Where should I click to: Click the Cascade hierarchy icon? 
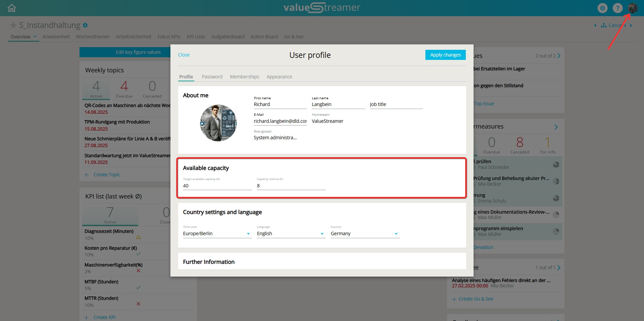click(x=604, y=25)
